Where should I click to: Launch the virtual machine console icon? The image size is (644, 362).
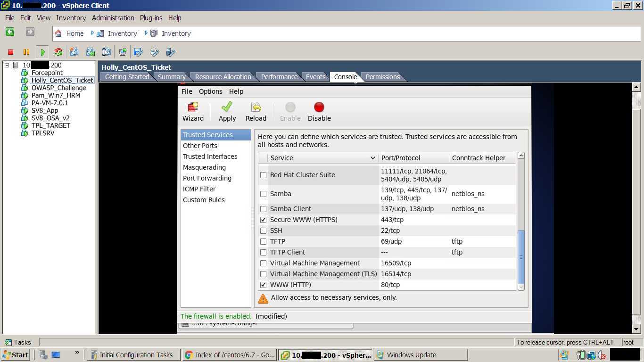pyautogui.click(x=123, y=52)
